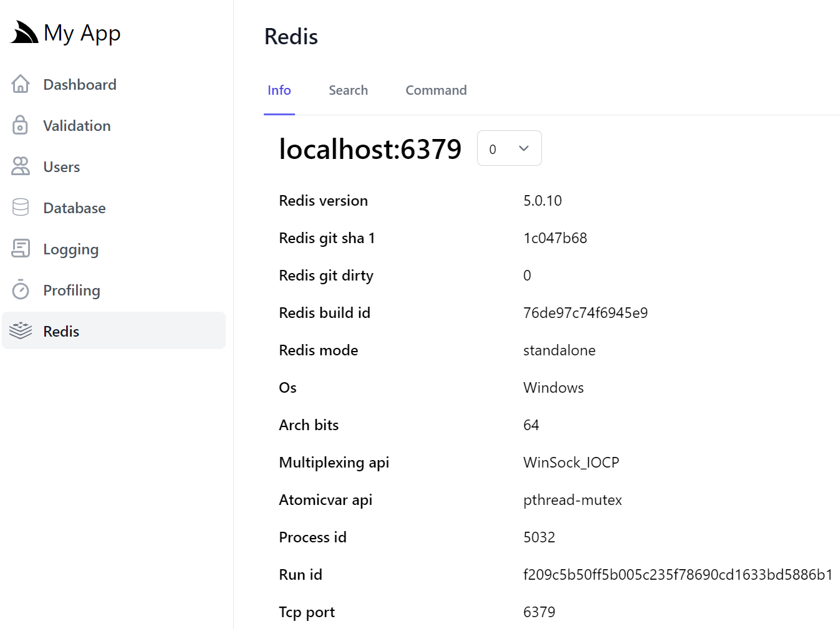Click the value pthread-mutex
Screen dimensions: 840x629
(572, 500)
